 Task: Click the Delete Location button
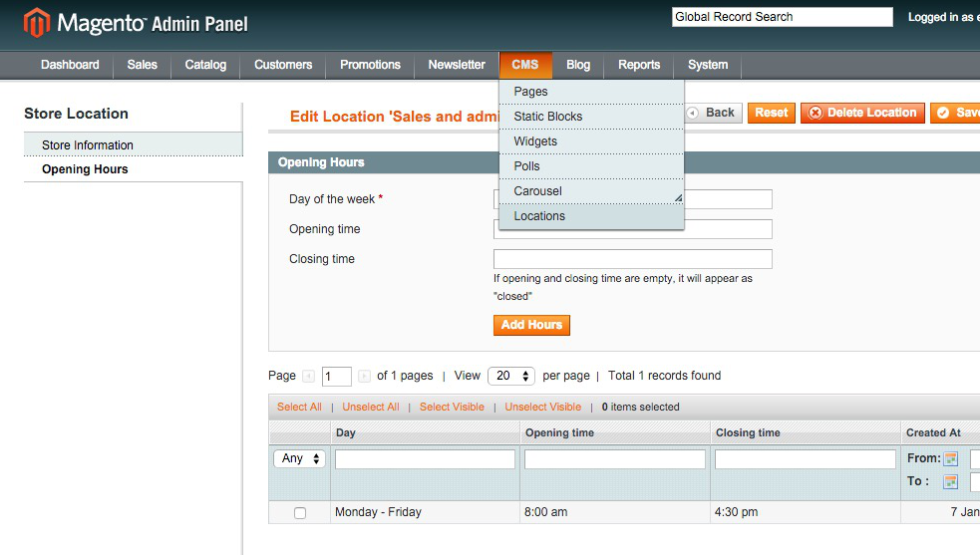(x=862, y=114)
